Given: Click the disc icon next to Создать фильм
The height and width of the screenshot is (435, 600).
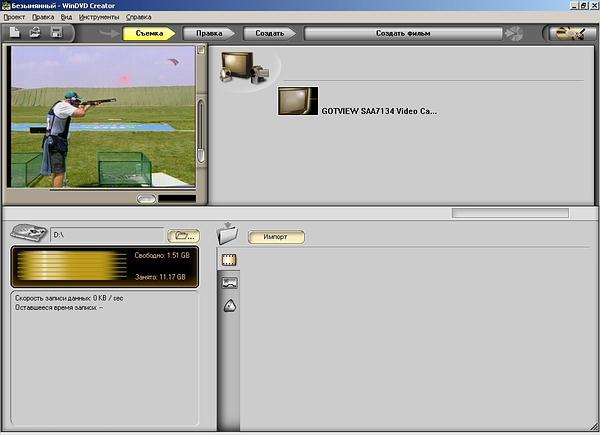Looking at the screenshot, I should 514,33.
